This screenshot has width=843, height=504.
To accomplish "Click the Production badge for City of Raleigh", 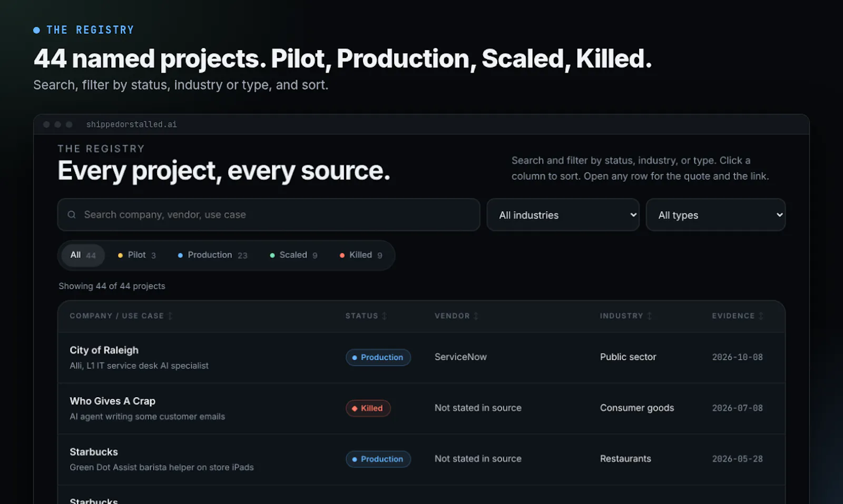I will pyautogui.click(x=378, y=358).
